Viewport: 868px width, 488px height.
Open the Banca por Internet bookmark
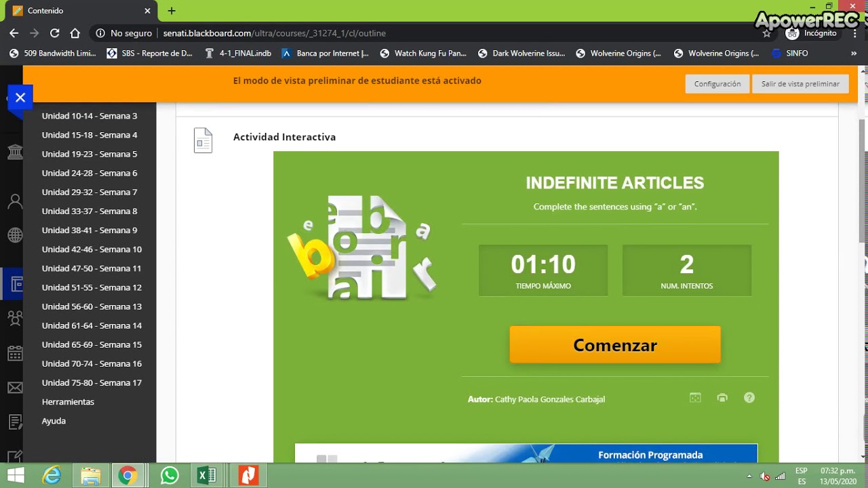click(325, 53)
